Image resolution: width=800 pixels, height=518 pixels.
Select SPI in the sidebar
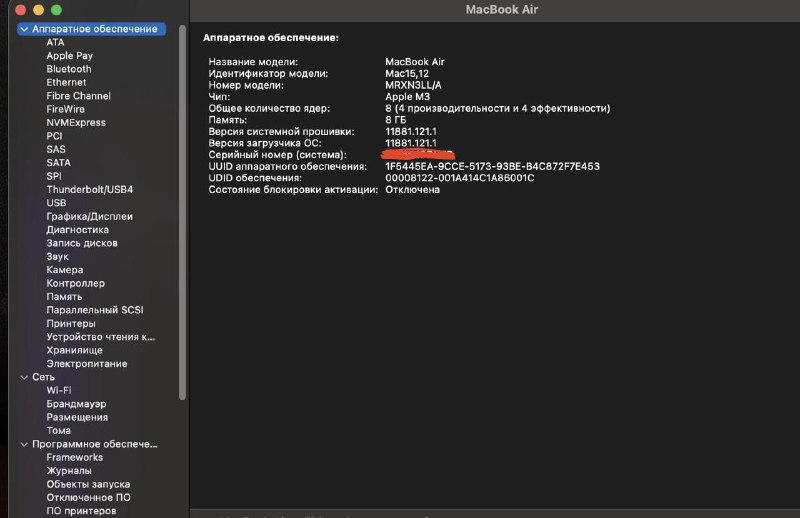click(x=54, y=176)
